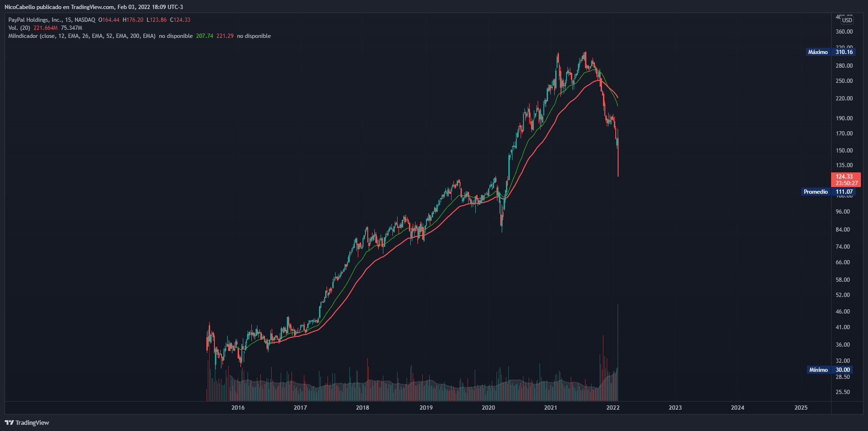This screenshot has height=431, width=868.
Task: Select the MiIndicador indicator legend
Action: (82, 36)
